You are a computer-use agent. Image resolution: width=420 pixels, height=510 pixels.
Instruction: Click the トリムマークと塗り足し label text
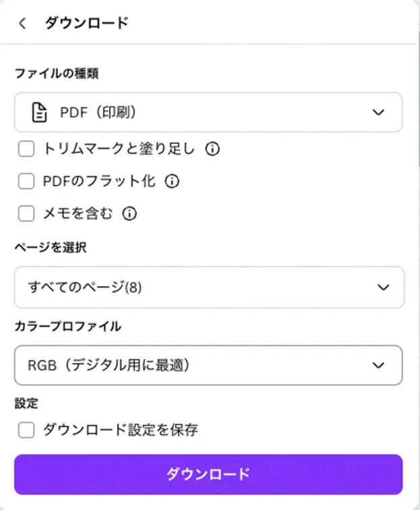(x=119, y=149)
